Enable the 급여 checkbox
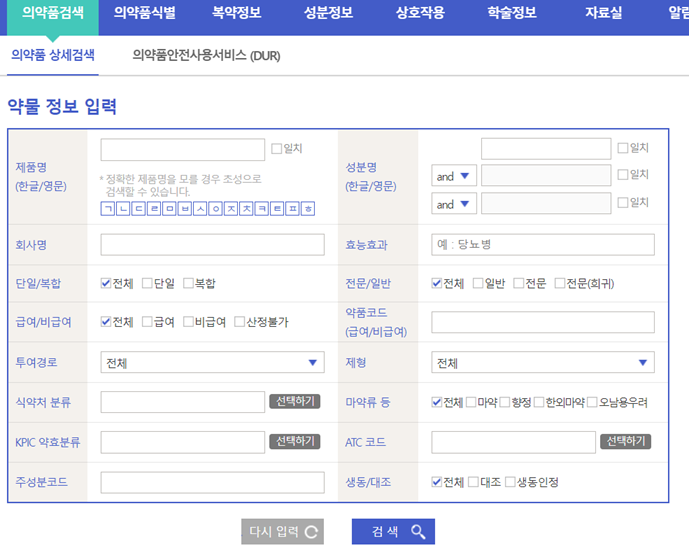This screenshot has width=689, height=555. click(147, 322)
